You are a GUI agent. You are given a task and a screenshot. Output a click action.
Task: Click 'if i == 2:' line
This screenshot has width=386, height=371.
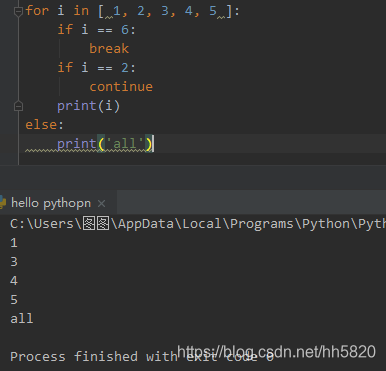[x=97, y=68]
